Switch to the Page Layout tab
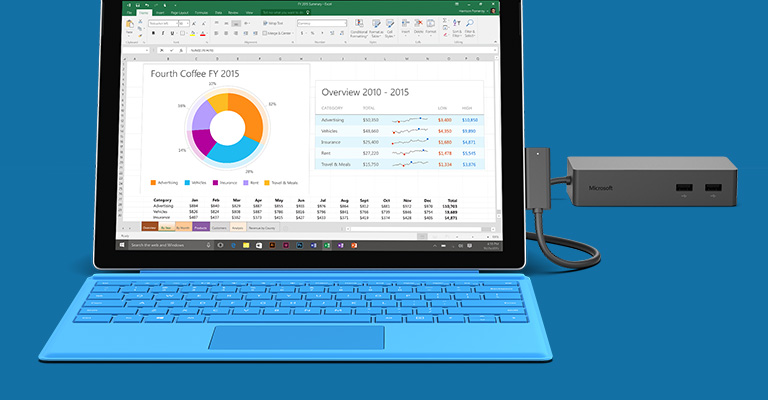 point(179,13)
